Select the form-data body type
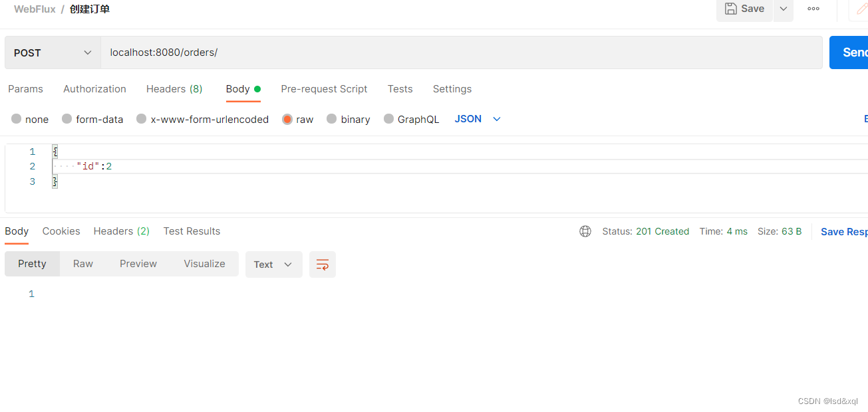Viewport: 868px width, 412px height. [92, 119]
